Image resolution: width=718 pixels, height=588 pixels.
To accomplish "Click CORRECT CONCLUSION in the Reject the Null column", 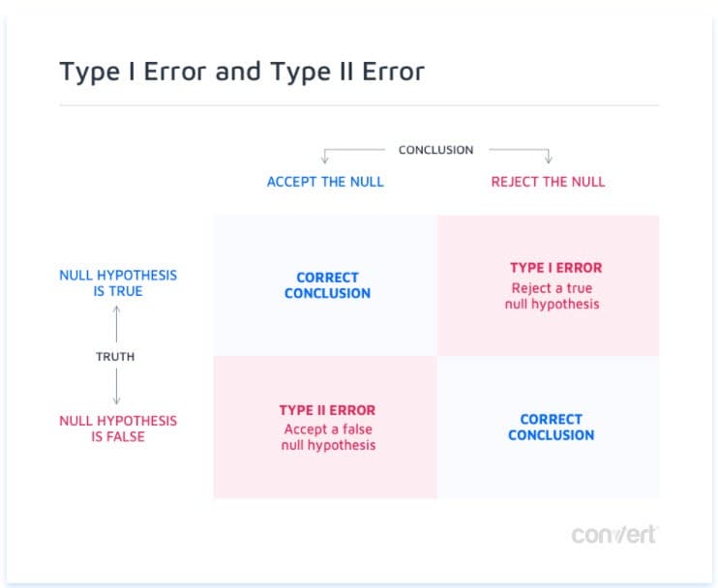I will tap(551, 426).
